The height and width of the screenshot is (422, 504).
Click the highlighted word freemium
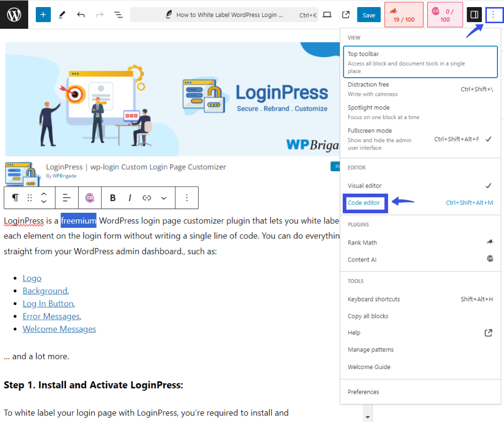point(79,221)
